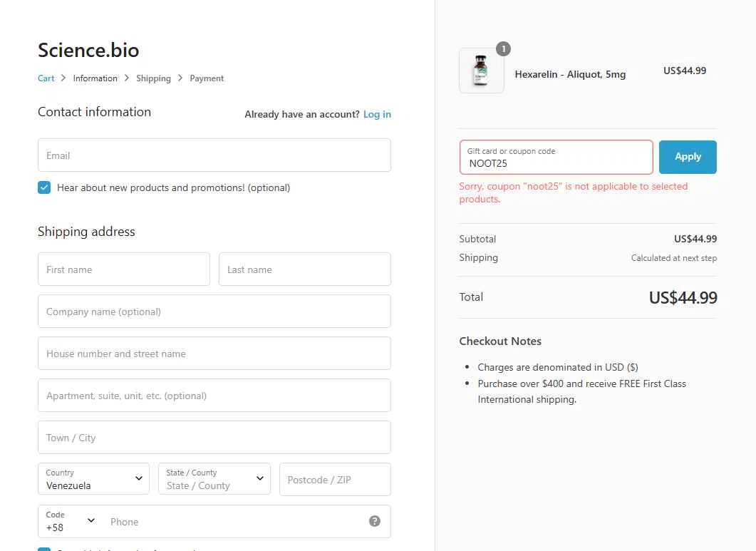Click the Postcode / ZIP field
Screen dimensions: 756x551
[335, 479]
